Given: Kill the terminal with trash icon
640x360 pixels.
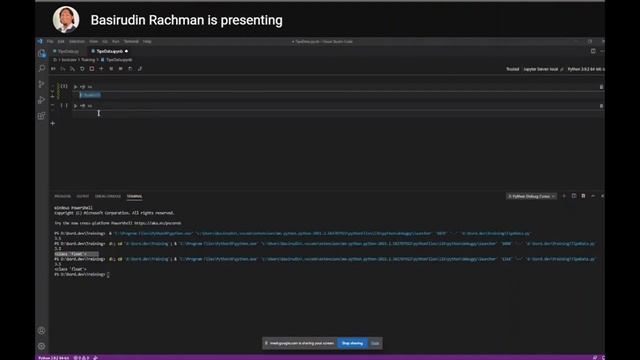Looking at the screenshot, I should [x=583, y=196].
